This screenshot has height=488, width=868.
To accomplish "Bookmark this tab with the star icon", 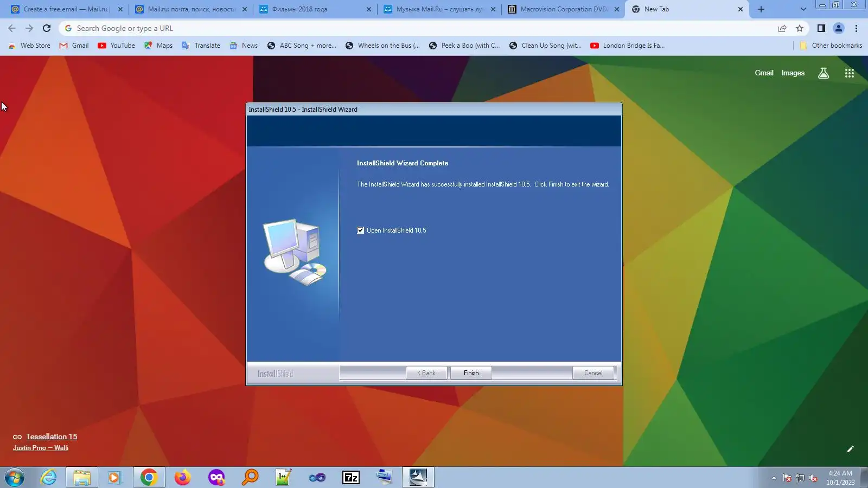I will click(x=800, y=28).
